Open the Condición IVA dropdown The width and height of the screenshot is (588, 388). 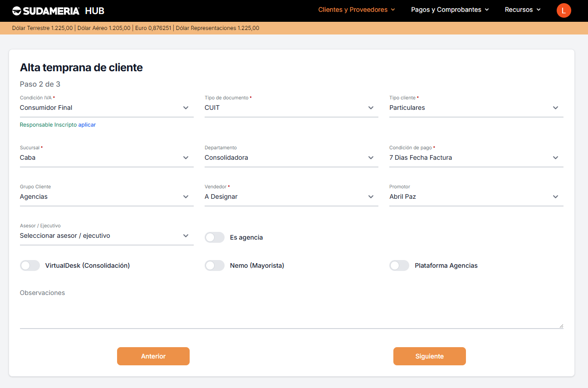pos(107,108)
